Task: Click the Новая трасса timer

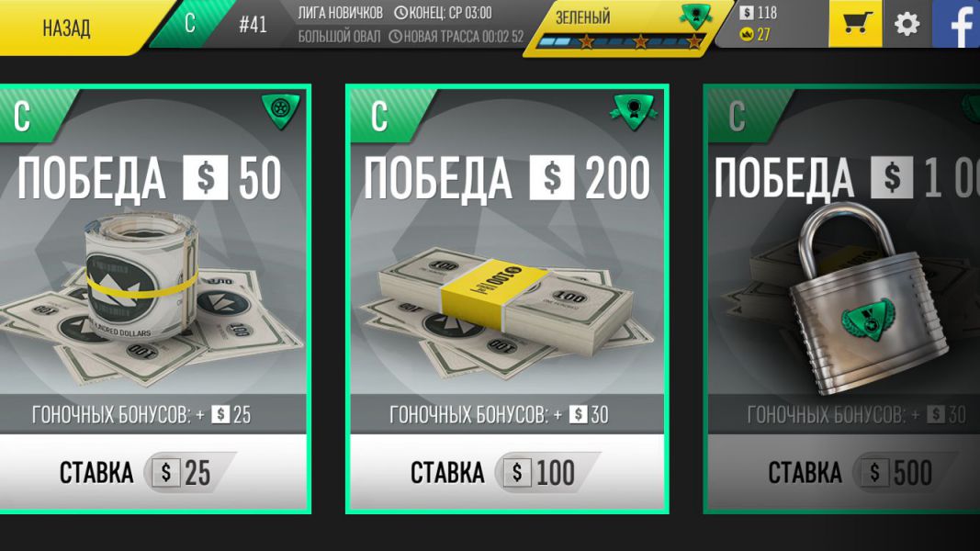Action: click(456, 37)
